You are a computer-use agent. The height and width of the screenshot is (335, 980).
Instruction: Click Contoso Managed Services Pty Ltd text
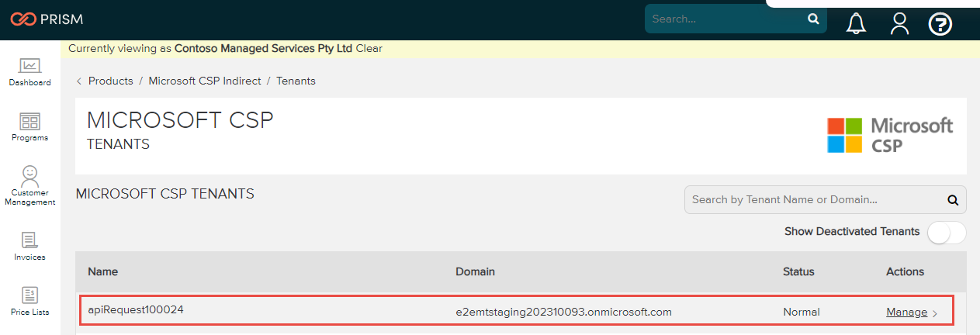(x=264, y=48)
